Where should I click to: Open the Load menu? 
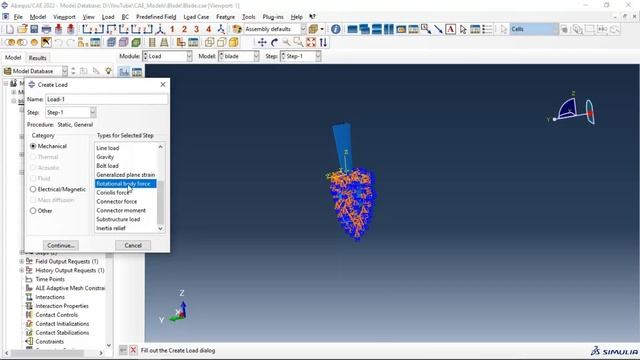(108, 17)
